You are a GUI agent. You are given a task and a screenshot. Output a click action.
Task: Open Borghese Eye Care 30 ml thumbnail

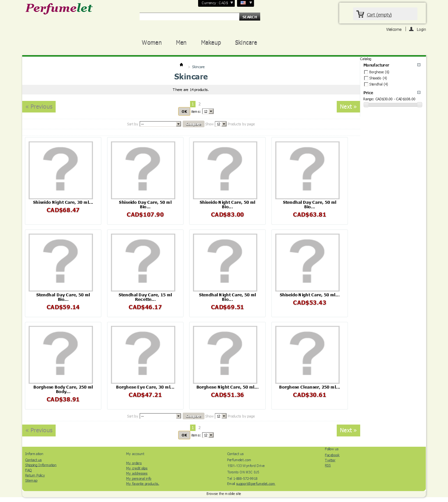coord(143,355)
